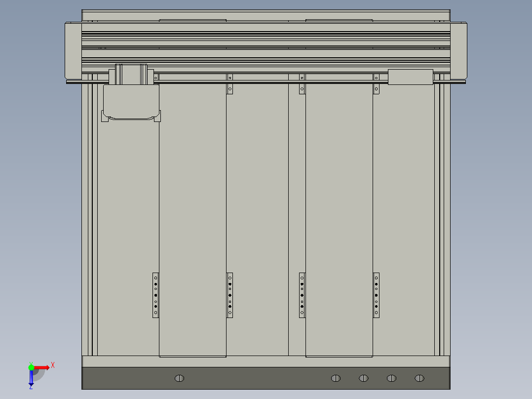Click the green Y axis dot of the triad
532x399 pixels.
coord(31,367)
